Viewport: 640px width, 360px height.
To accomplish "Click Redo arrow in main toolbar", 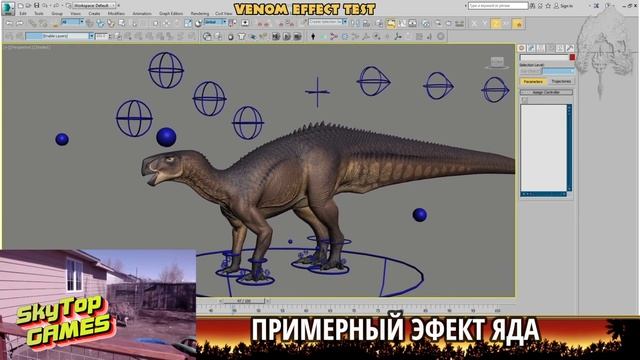I will [20, 23].
